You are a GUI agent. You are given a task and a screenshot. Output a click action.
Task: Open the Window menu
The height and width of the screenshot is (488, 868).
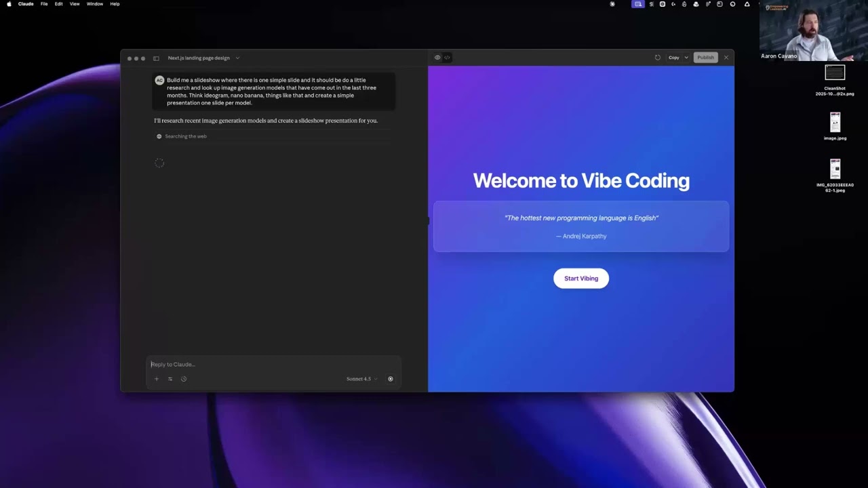[x=95, y=4]
